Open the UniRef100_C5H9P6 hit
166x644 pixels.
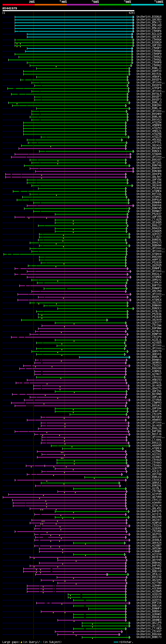click(149, 31)
